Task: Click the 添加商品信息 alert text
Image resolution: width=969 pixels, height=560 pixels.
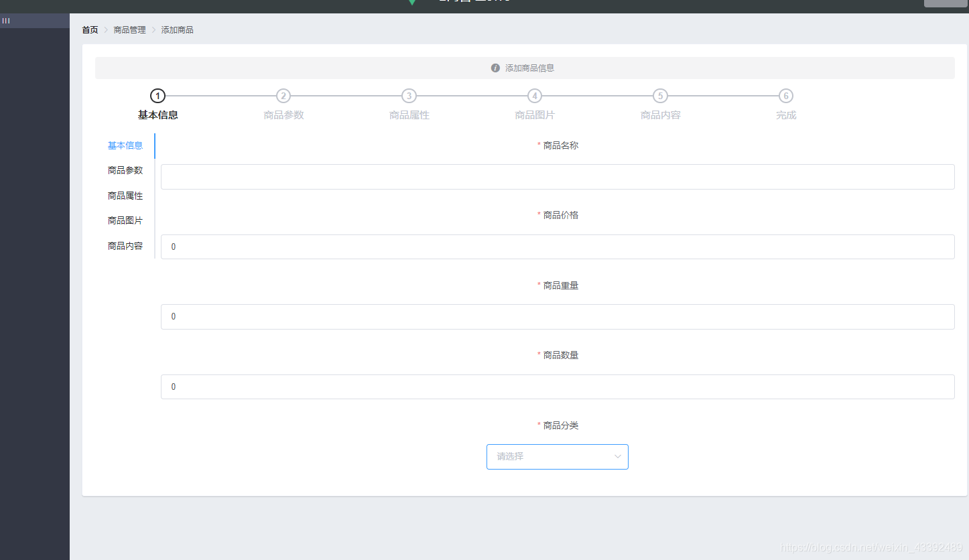Action: tap(529, 68)
